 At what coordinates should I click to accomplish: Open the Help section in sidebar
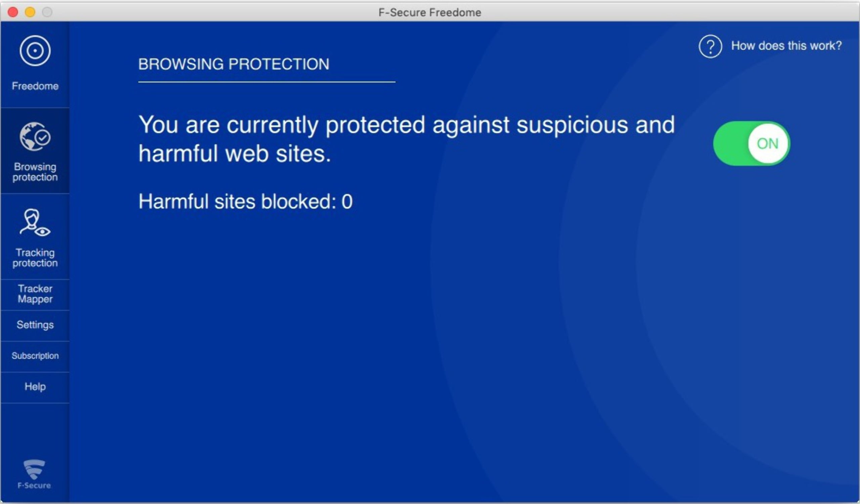35,387
